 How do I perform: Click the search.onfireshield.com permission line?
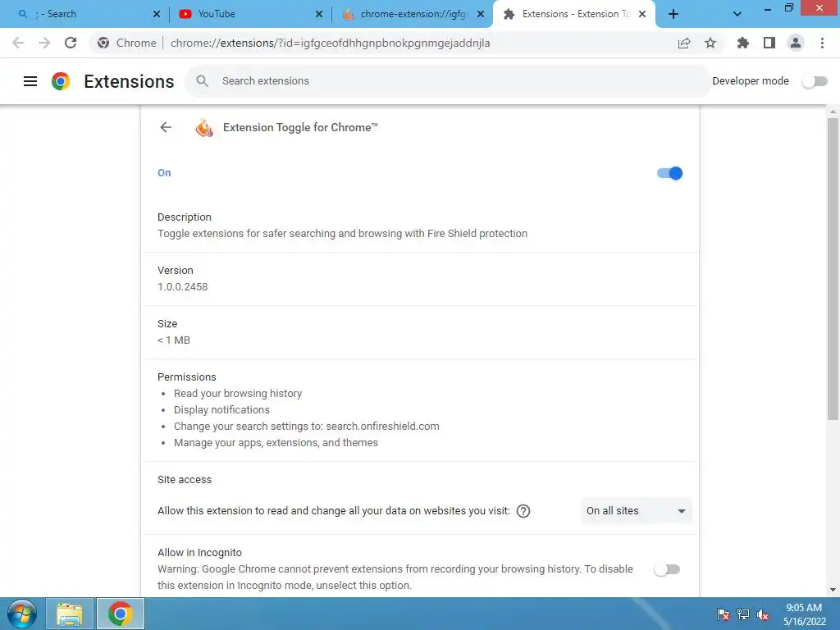point(307,427)
